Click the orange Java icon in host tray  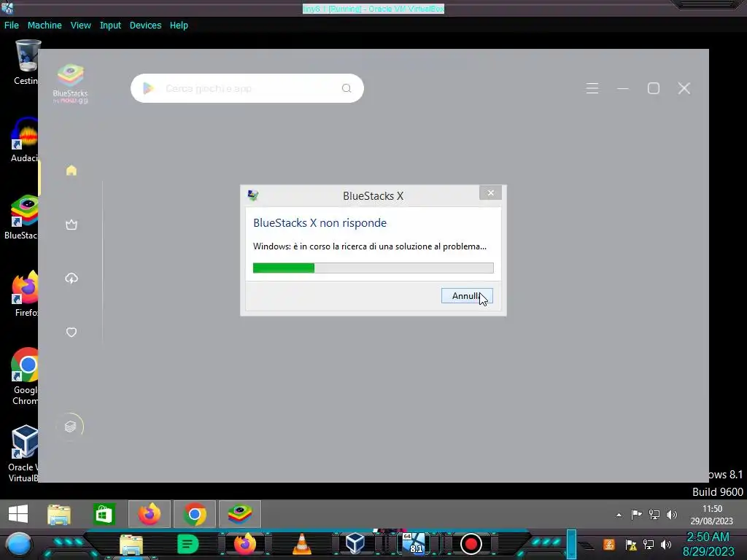coord(609,544)
